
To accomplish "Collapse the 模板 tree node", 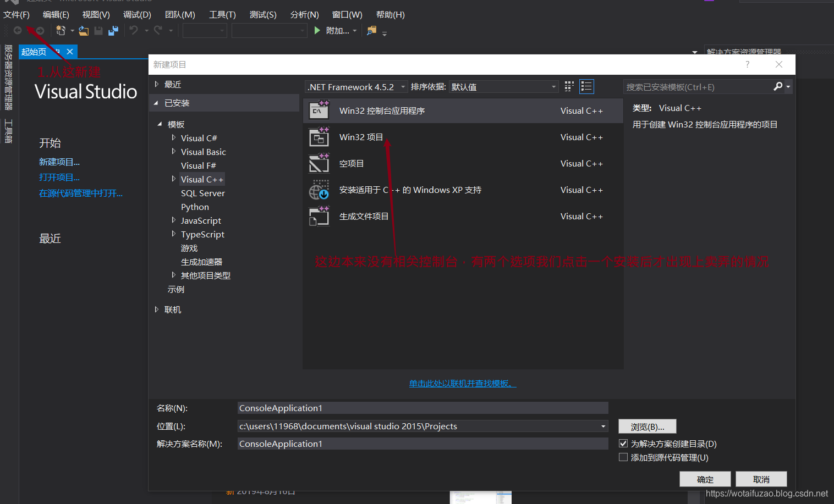I will [x=160, y=124].
